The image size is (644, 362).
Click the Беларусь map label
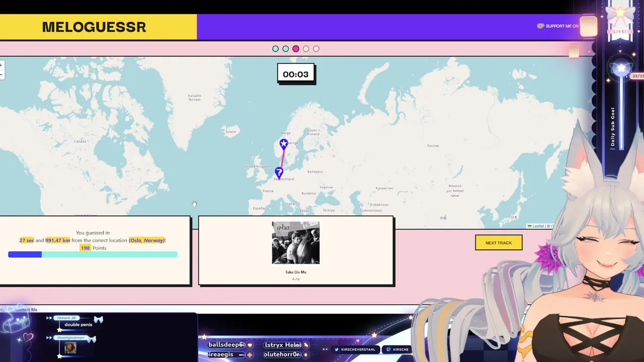click(315, 172)
